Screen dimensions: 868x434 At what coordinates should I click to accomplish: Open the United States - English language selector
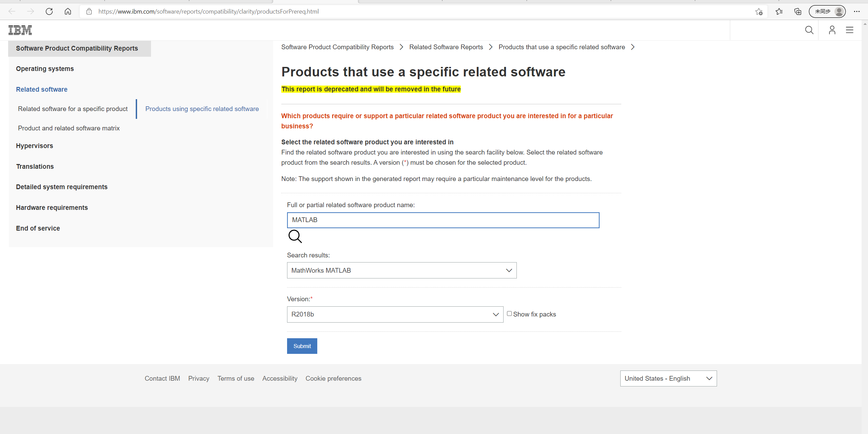pos(668,378)
